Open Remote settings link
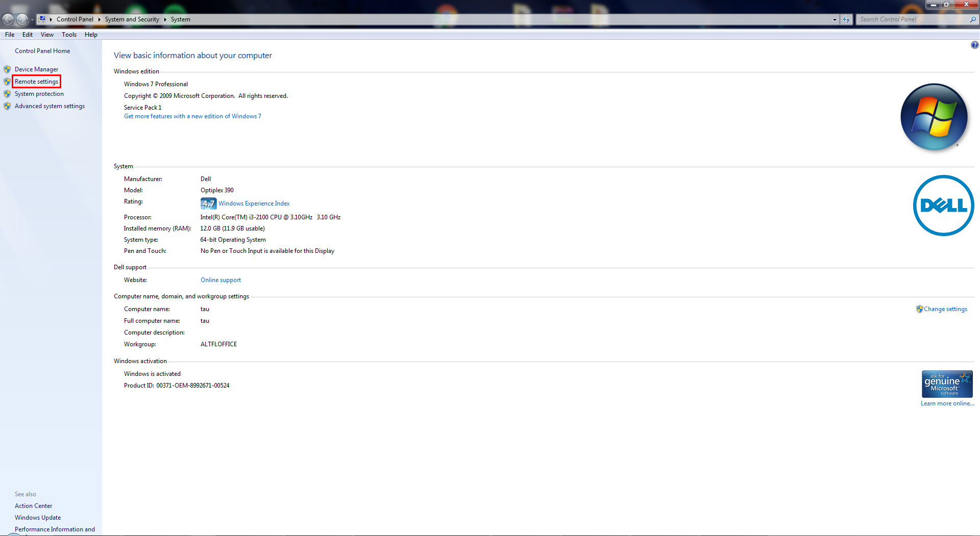This screenshot has height=536, width=980. pos(36,82)
